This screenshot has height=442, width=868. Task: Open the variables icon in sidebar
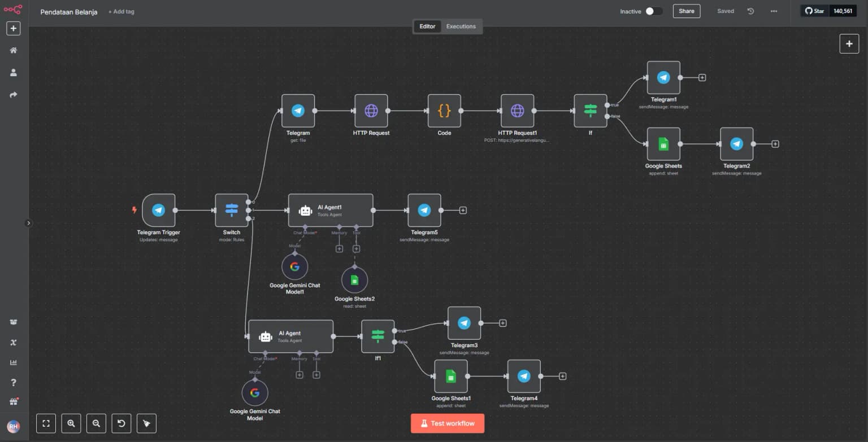(x=14, y=342)
